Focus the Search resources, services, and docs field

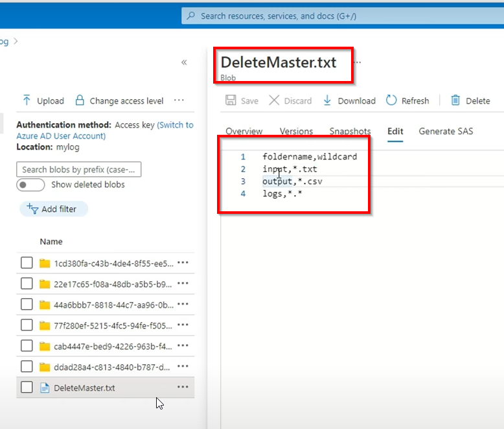[x=343, y=16]
